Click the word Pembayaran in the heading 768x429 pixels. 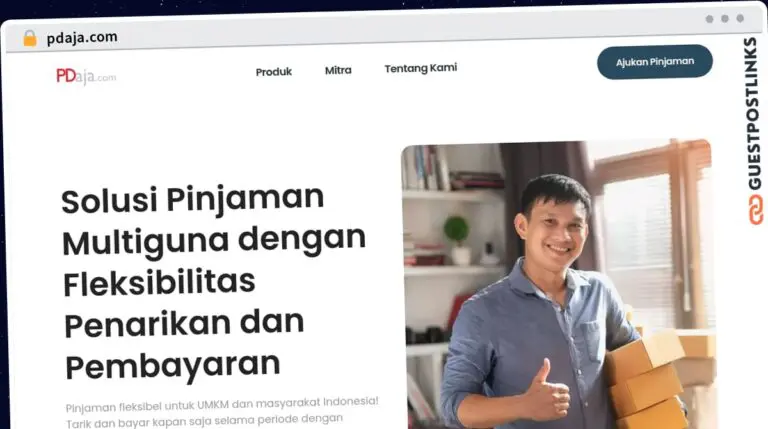point(173,366)
